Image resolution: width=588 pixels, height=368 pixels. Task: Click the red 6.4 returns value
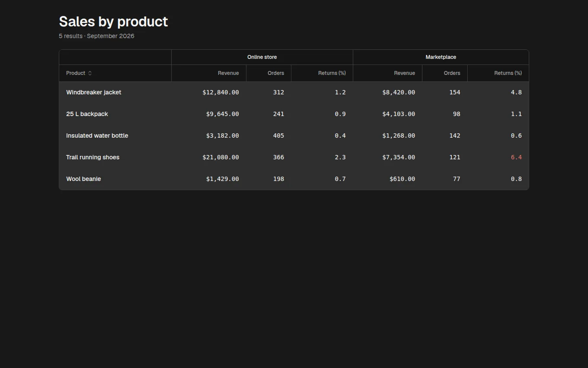pos(516,157)
